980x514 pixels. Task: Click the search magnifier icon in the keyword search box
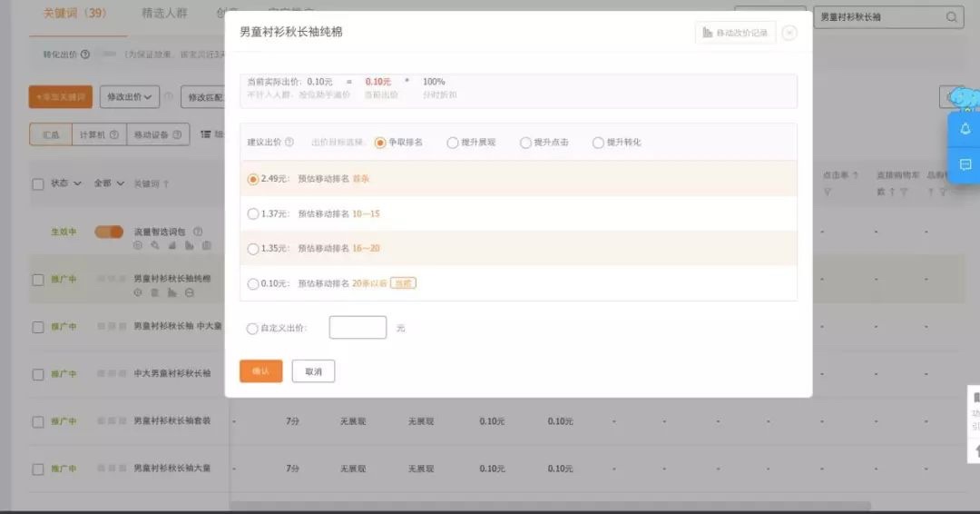pyautogui.click(x=951, y=17)
